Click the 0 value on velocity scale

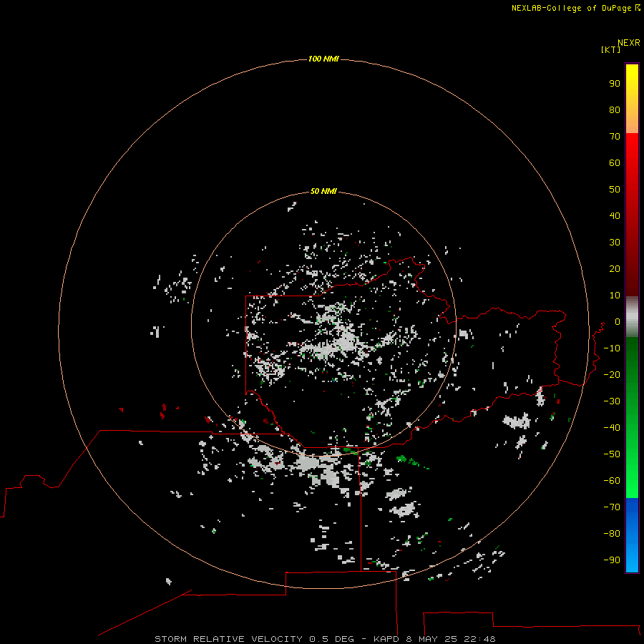pyautogui.click(x=618, y=322)
